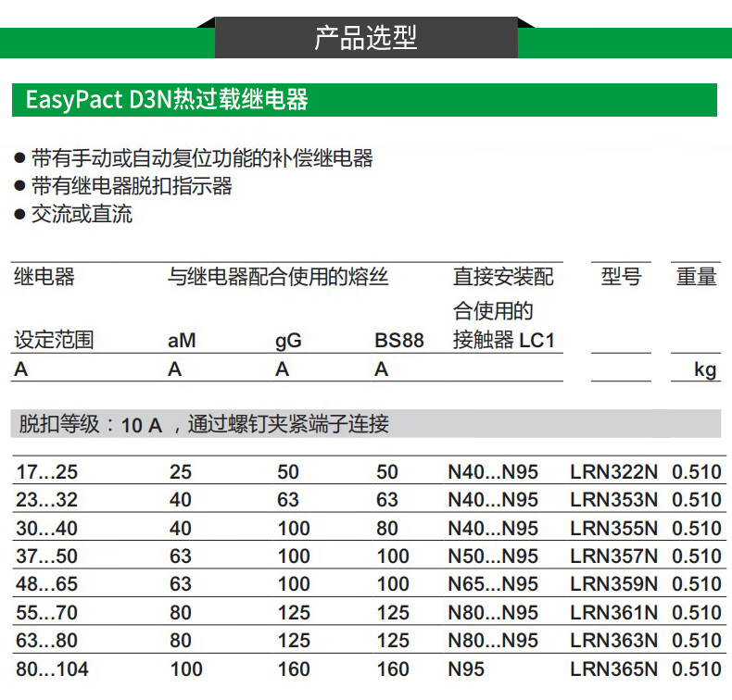The width and height of the screenshot is (732, 700).
Task: Pick the LRN361N model cell
Action: 613,613
